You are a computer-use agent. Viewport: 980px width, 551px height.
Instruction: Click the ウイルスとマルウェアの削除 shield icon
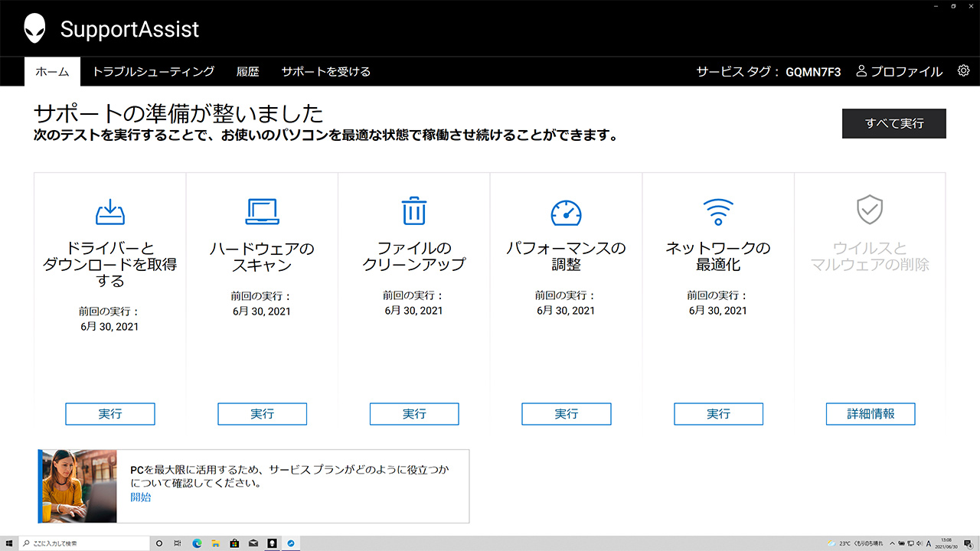pyautogui.click(x=870, y=210)
